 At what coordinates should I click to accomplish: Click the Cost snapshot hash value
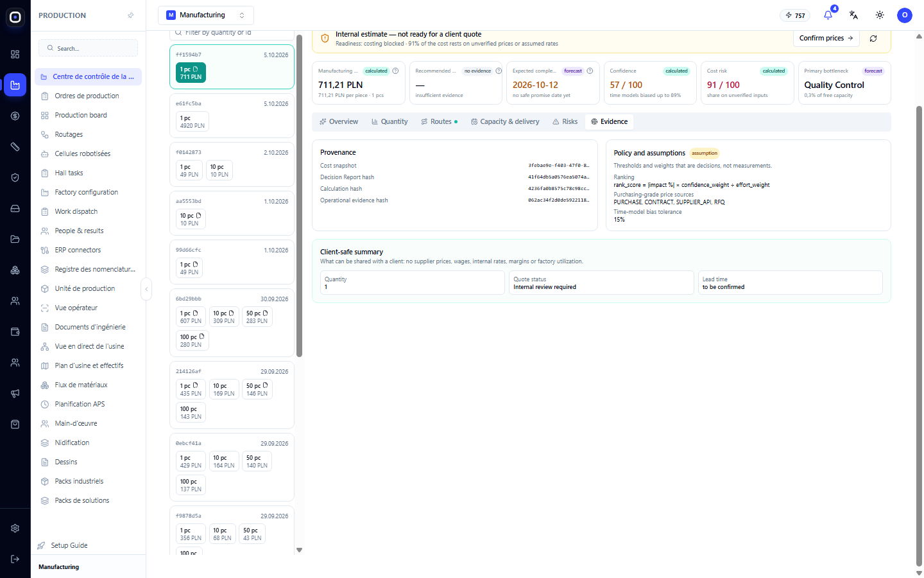coord(558,166)
